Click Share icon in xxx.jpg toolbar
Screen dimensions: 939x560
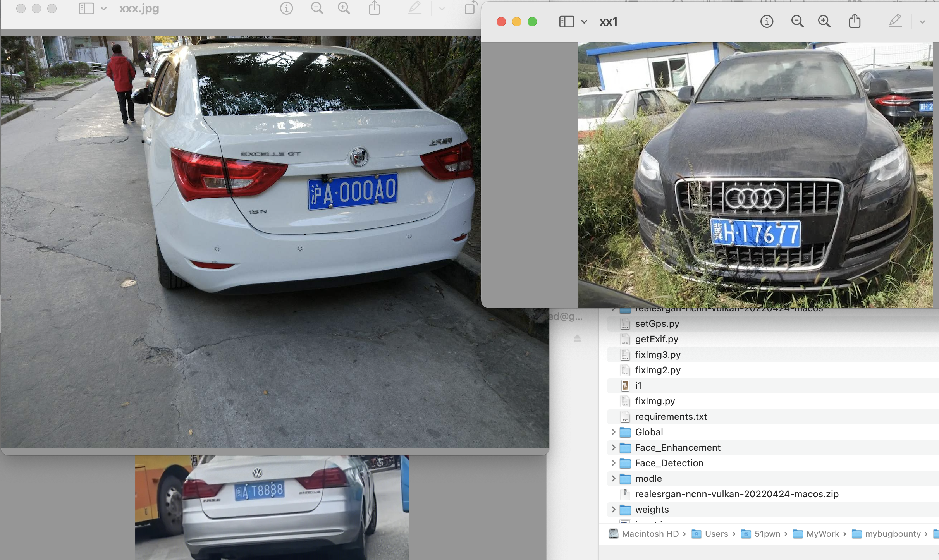point(374,8)
